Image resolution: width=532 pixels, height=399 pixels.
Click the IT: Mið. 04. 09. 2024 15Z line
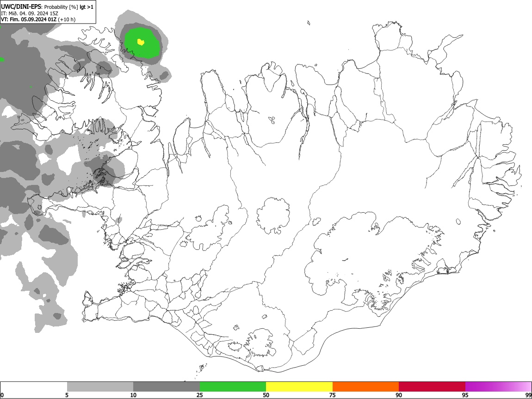[x=30, y=13]
